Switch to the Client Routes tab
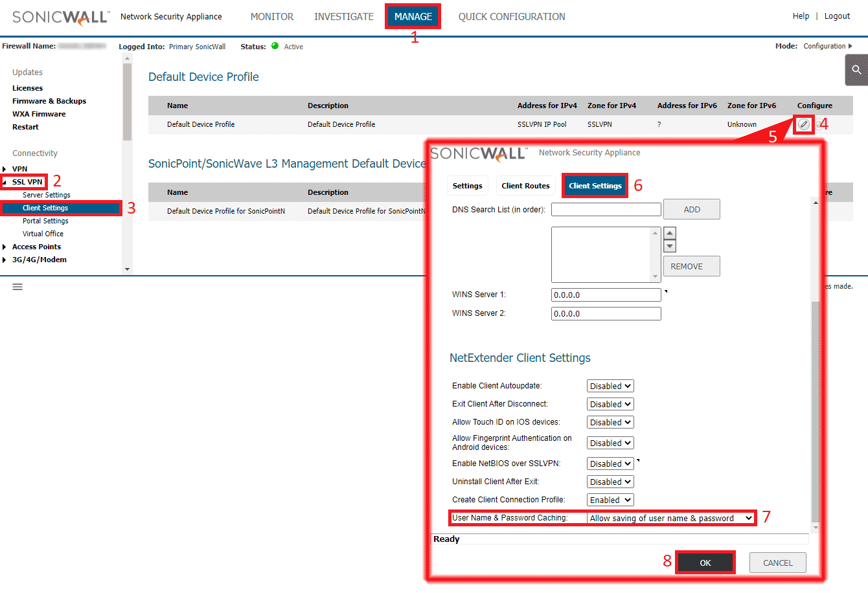The height and width of the screenshot is (593, 868). click(x=525, y=185)
